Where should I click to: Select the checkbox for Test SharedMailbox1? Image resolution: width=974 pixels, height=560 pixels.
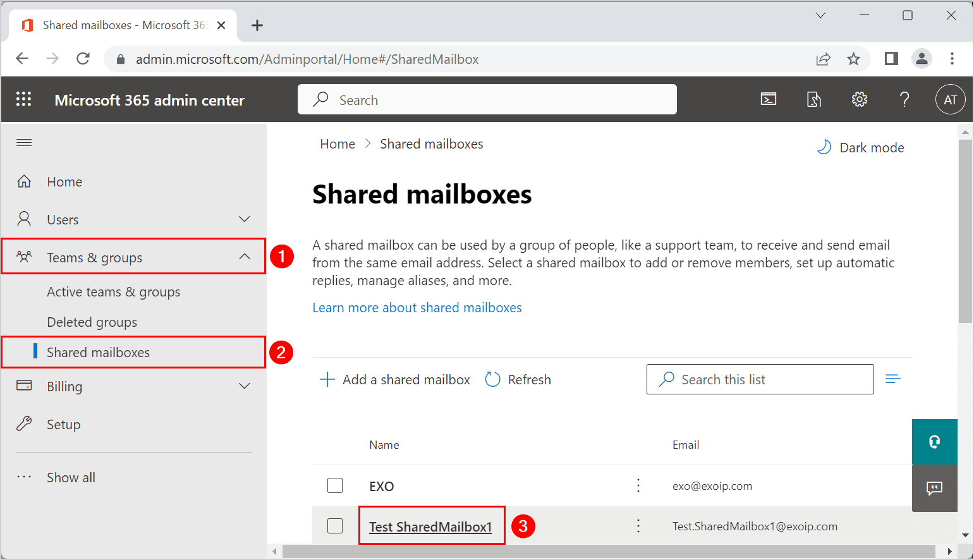[x=334, y=526]
